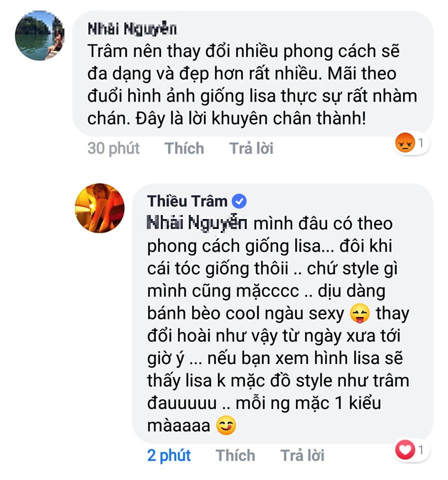Click the angry reaction emoji on first comment

pos(406,143)
